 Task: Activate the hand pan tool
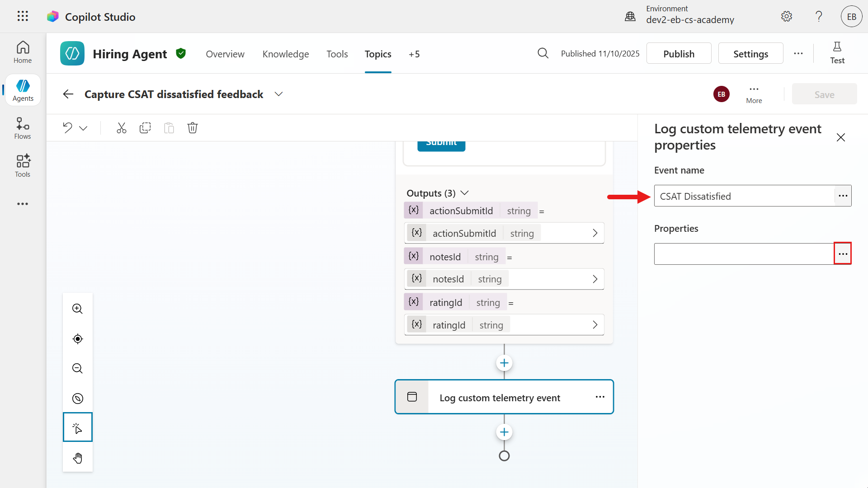point(78,458)
